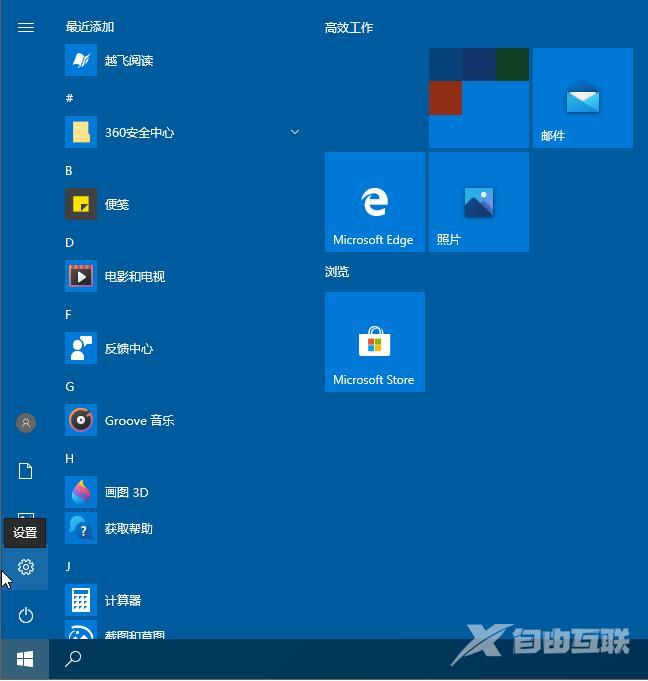Select the 画图 3D label text
Viewport: 648px width, 681px height.
point(126,493)
